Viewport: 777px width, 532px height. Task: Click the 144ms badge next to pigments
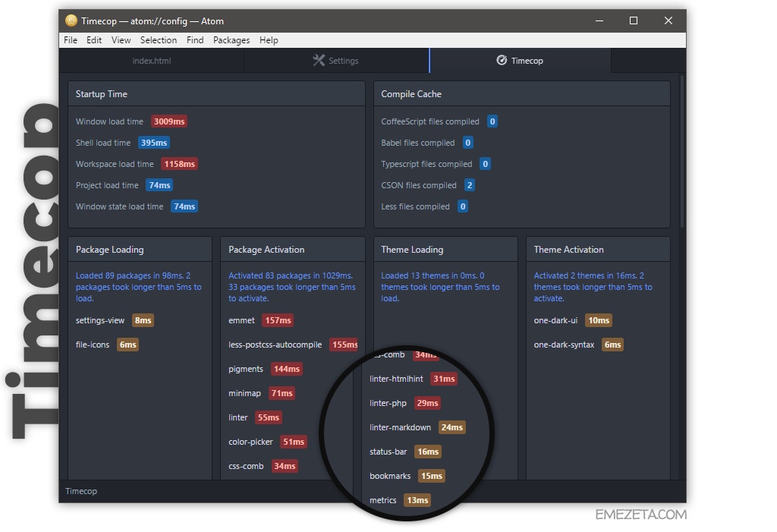coord(287,369)
